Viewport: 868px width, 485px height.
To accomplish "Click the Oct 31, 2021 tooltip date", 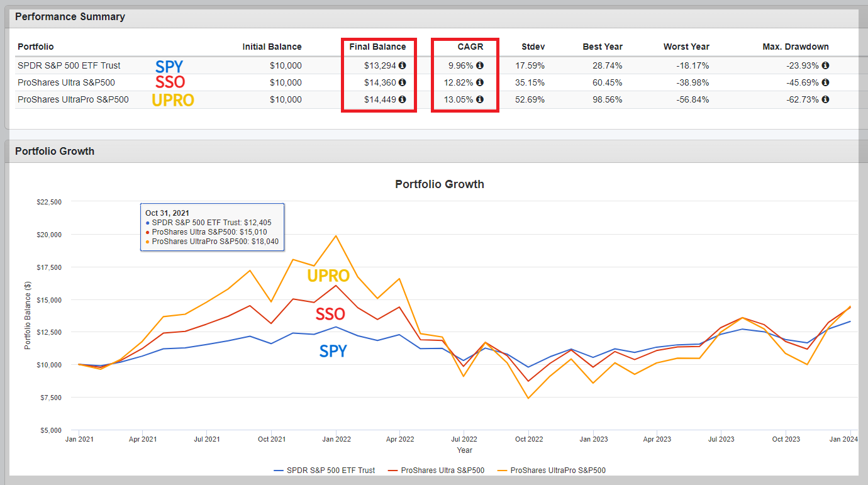I will 167,213.
